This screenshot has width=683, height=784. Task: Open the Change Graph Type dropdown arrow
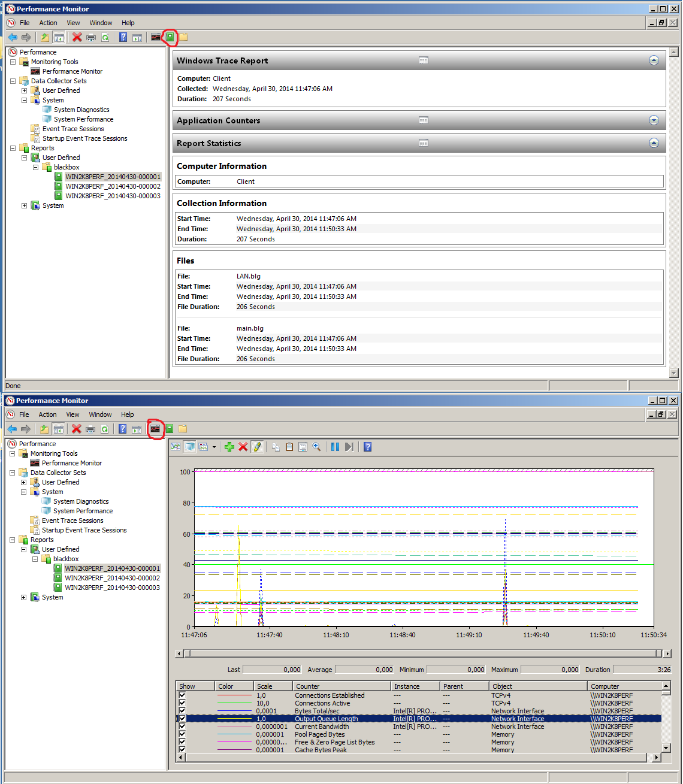tap(214, 447)
